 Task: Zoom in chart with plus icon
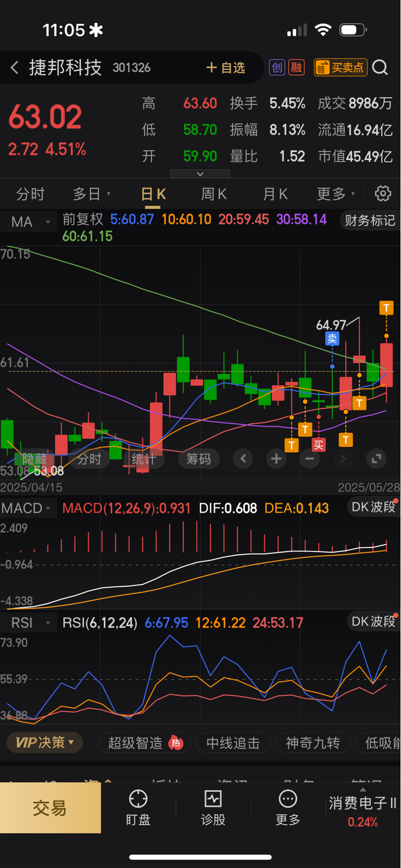(x=276, y=459)
